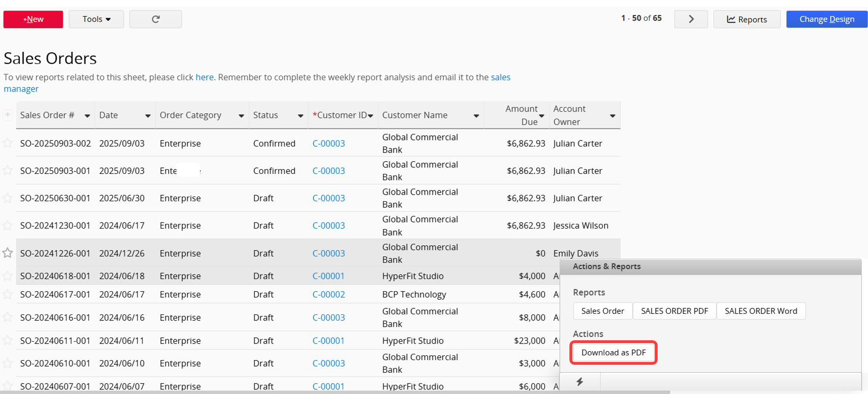Go to next page of records
The width and height of the screenshot is (868, 394).
coord(691,19)
